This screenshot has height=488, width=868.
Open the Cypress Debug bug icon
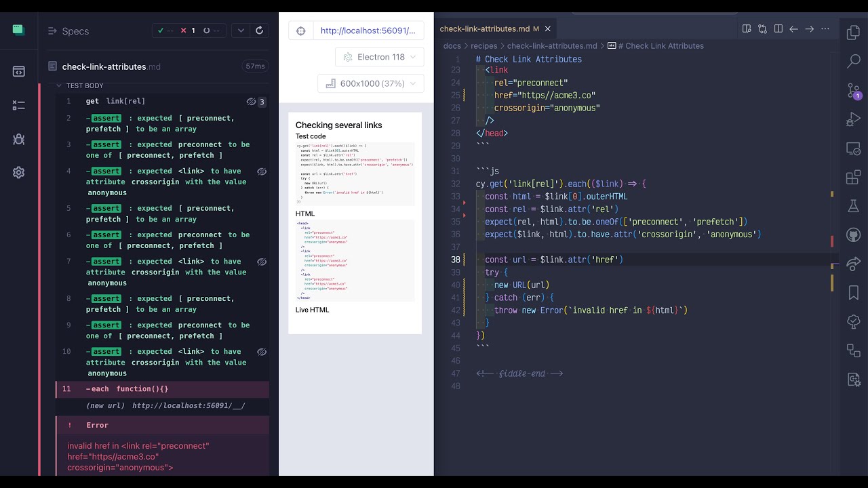click(18, 139)
